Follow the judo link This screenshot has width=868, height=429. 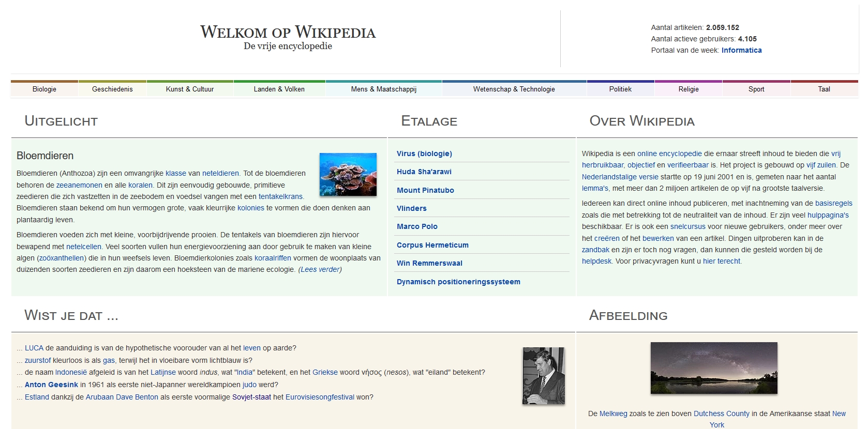pyautogui.click(x=249, y=385)
